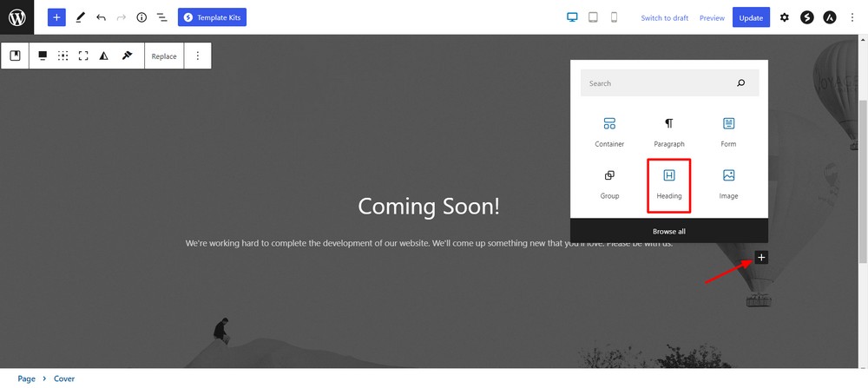Expand the block options three-dot menu
The image size is (868, 388).
click(x=198, y=56)
